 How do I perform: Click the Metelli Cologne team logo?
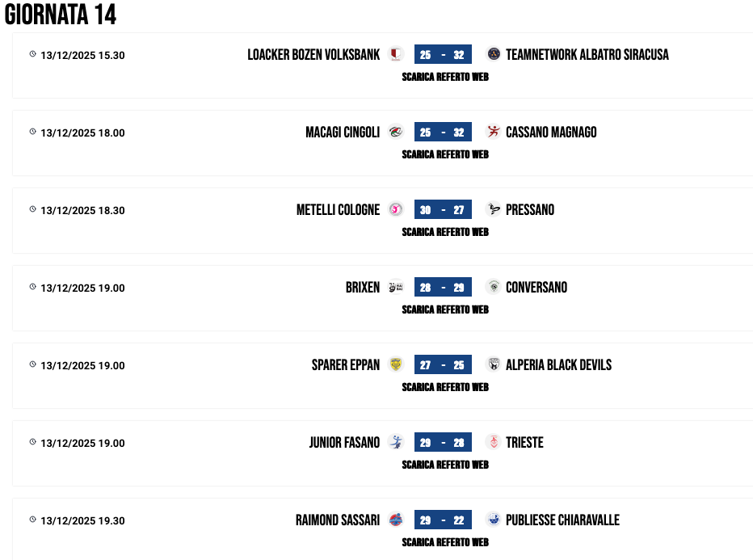click(396, 209)
